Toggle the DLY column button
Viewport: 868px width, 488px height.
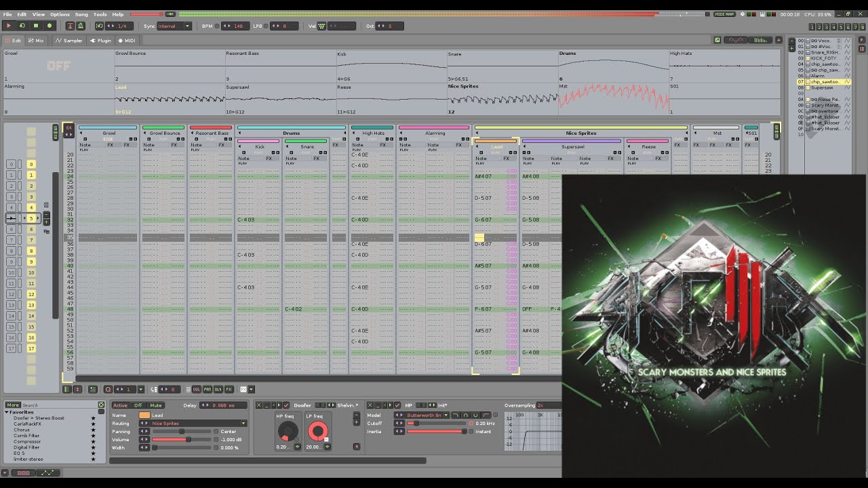(218, 389)
